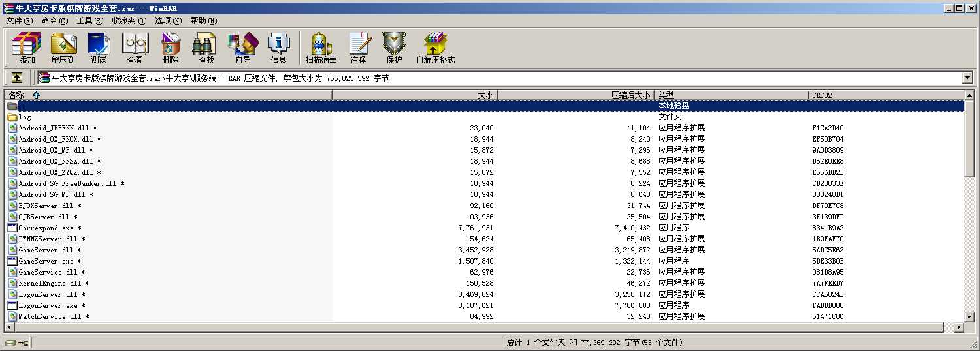The image size is (980, 351).
Task: Click the parent folder ".." icon
Action: [12, 106]
